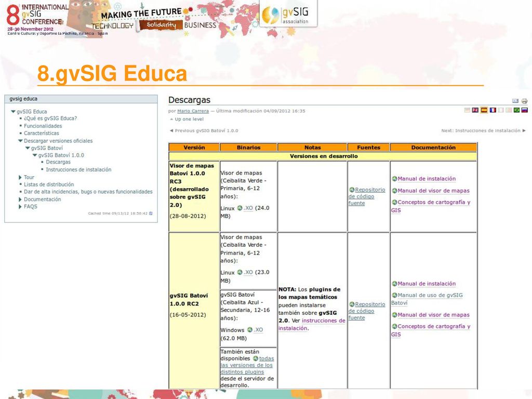Image resolution: width=532 pixels, height=399 pixels.
Task: Select Descargas in the navigation tree
Action: 58,162
